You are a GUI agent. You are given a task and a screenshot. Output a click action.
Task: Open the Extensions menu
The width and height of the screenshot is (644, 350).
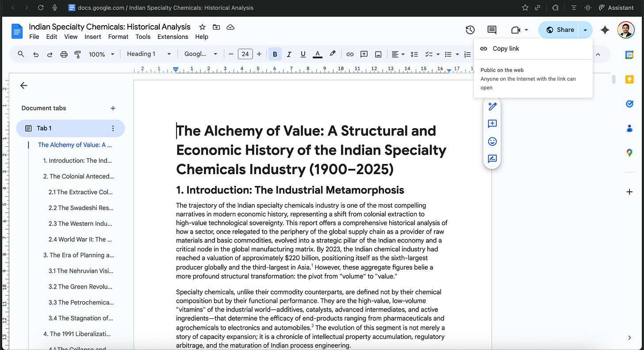[x=172, y=37]
